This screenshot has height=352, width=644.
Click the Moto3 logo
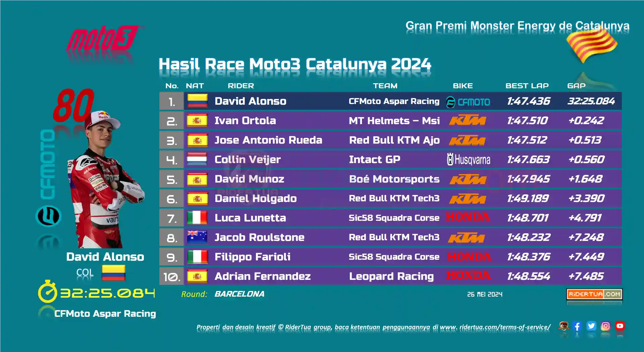pos(103,38)
